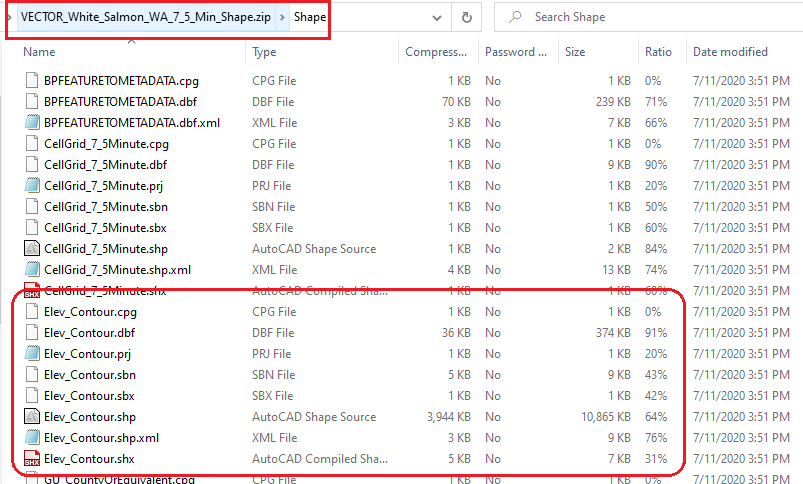Image resolution: width=803 pixels, height=484 pixels.
Task: Click the Shape breadcrumb segment
Action: (x=310, y=17)
